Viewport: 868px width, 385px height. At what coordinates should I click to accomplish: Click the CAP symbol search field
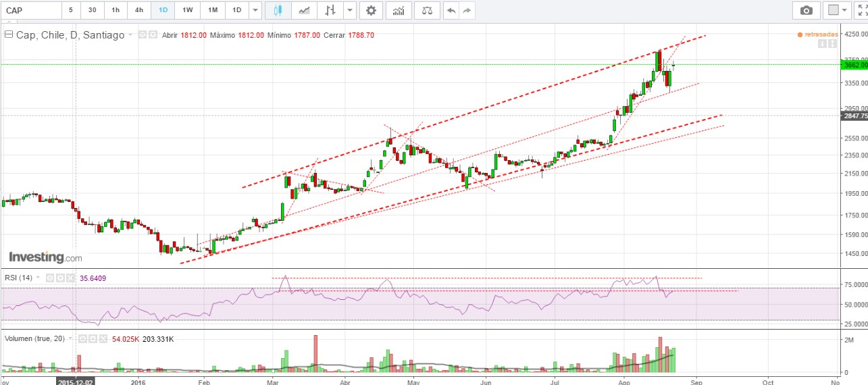30,10
